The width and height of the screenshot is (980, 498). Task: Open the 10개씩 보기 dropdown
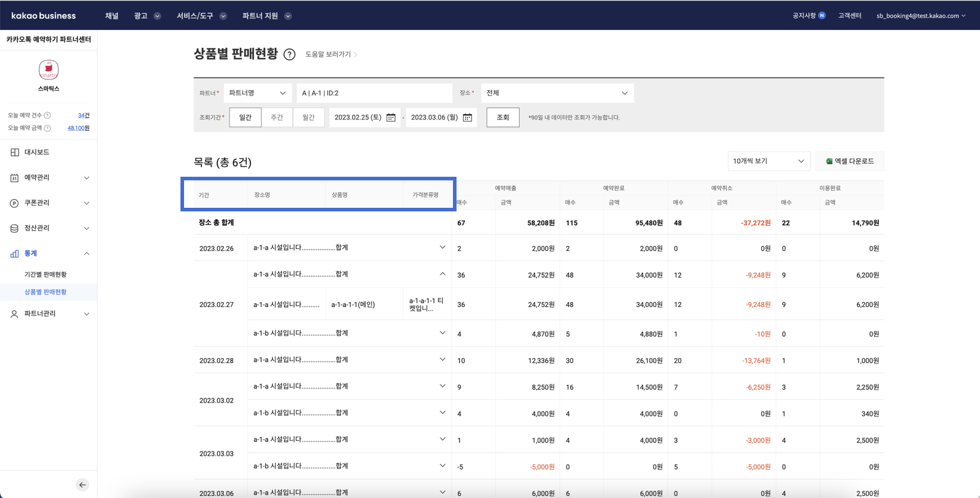pyautogui.click(x=768, y=161)
